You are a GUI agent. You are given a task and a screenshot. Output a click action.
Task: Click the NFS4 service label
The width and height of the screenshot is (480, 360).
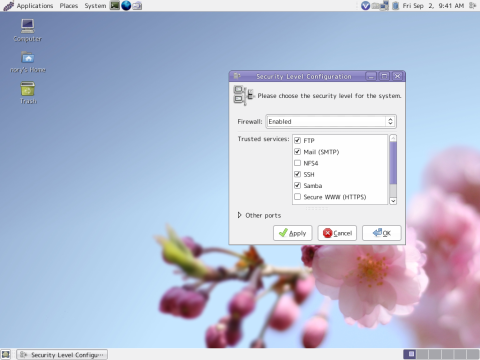coord(311,163)
